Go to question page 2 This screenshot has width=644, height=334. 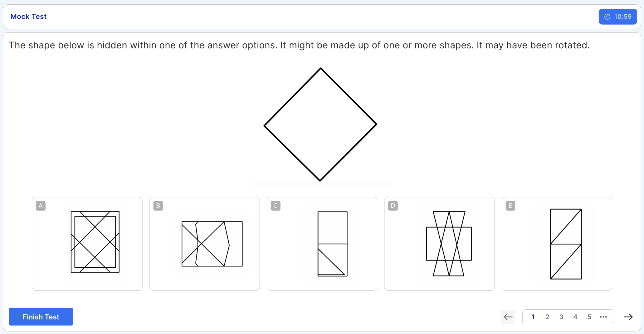[547, 317]
